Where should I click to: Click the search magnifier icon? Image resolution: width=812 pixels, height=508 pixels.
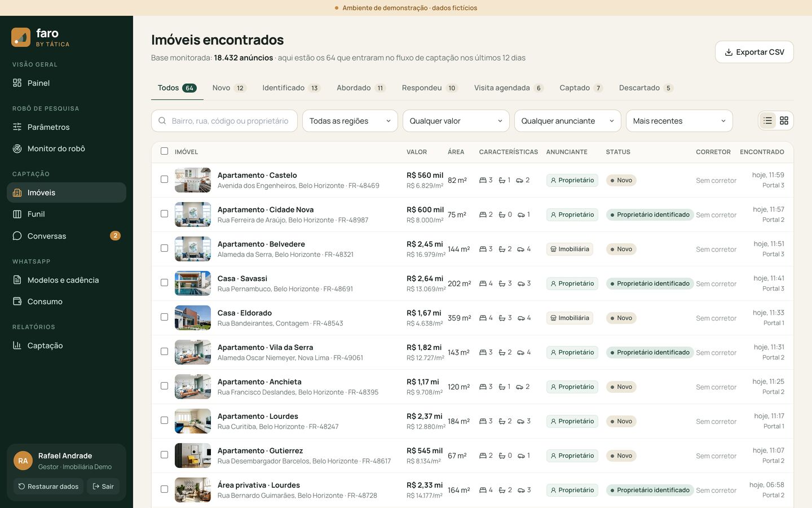point(162,121)
